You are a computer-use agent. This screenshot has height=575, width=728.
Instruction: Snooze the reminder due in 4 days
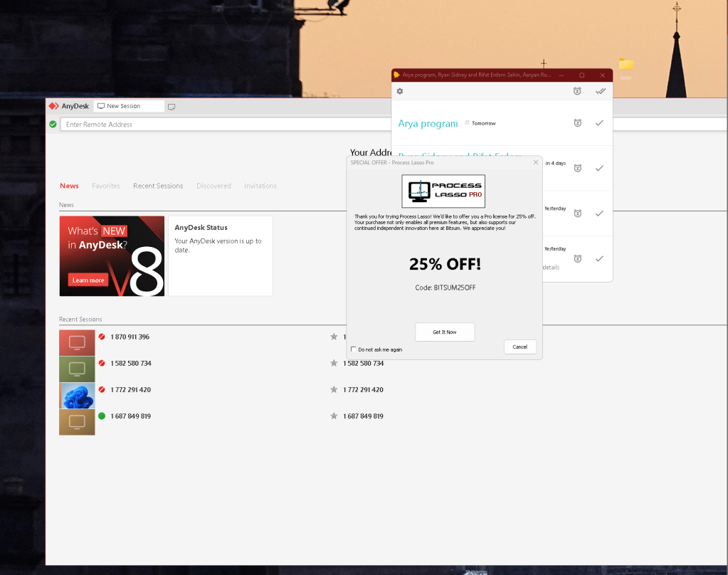[x=578, y=168]
